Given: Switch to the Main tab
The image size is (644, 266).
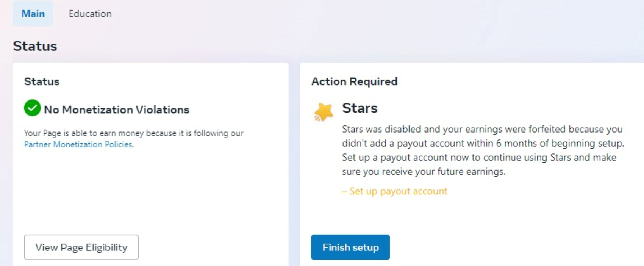Looking at the screenshot, I should pos(33,14).
